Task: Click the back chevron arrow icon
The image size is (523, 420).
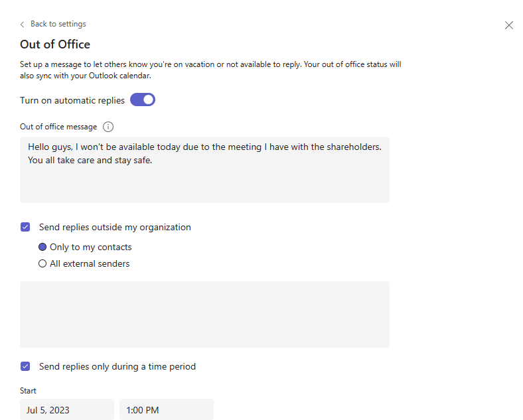Action: click(23, 25)
